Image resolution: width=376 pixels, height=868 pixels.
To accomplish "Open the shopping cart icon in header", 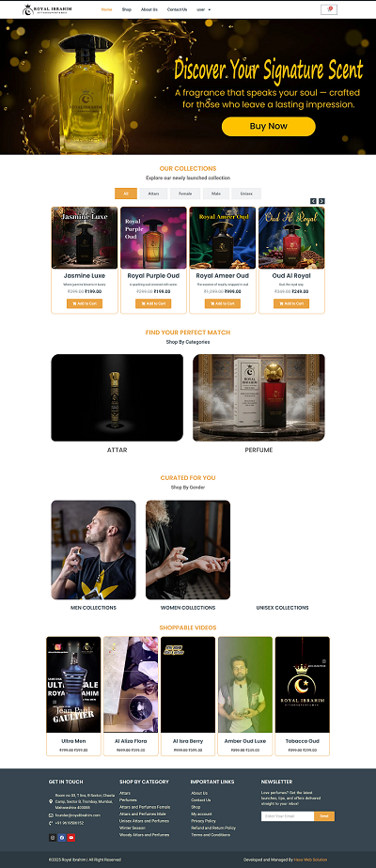I will click(x=329, y=9).
